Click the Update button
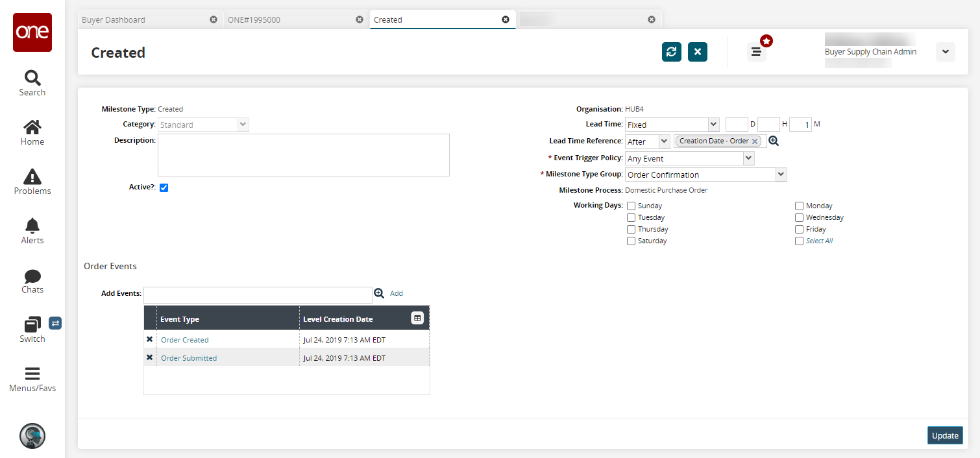This screenshot has width=980, height=458. pos(945,435)
